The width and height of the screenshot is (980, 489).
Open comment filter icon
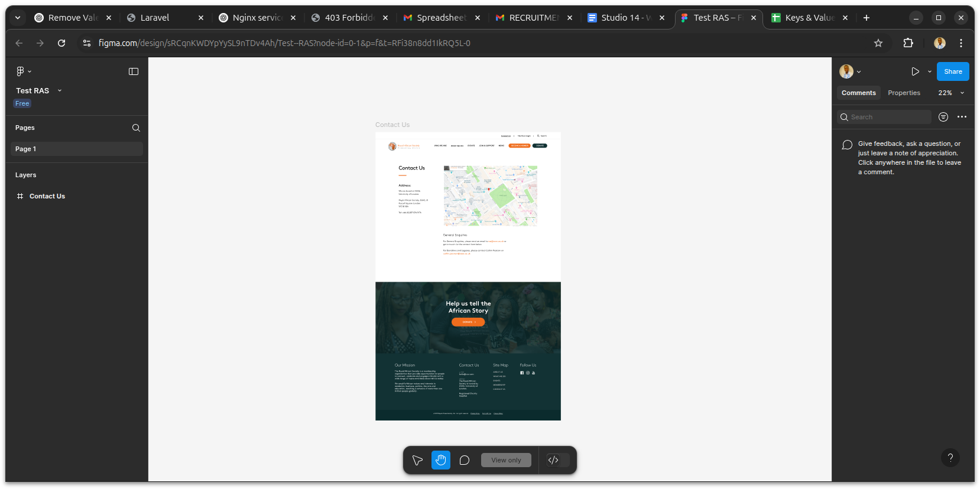(943, 117)
